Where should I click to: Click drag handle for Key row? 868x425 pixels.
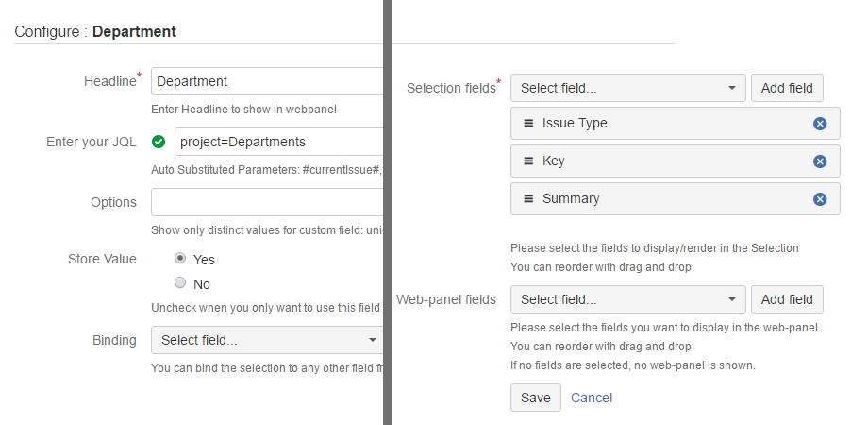click(x=528, y=161)
